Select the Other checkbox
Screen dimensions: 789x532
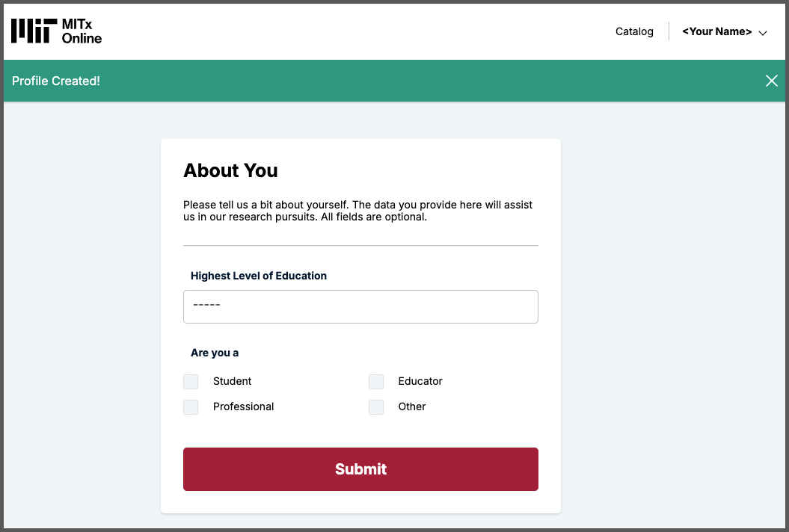376,406
